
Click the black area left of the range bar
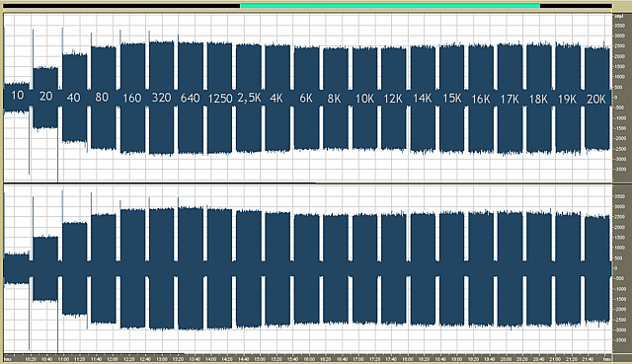[x=121, y=6]
